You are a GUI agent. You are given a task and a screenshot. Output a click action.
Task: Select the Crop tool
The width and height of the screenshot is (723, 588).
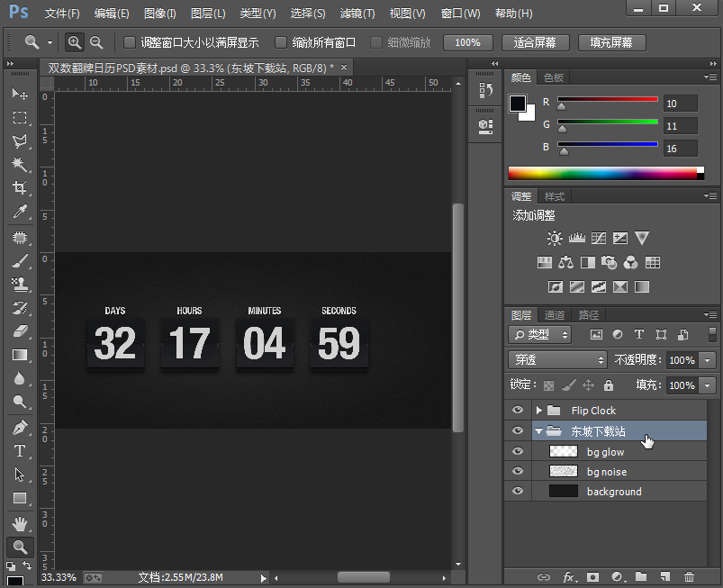[x=20, y=188]
